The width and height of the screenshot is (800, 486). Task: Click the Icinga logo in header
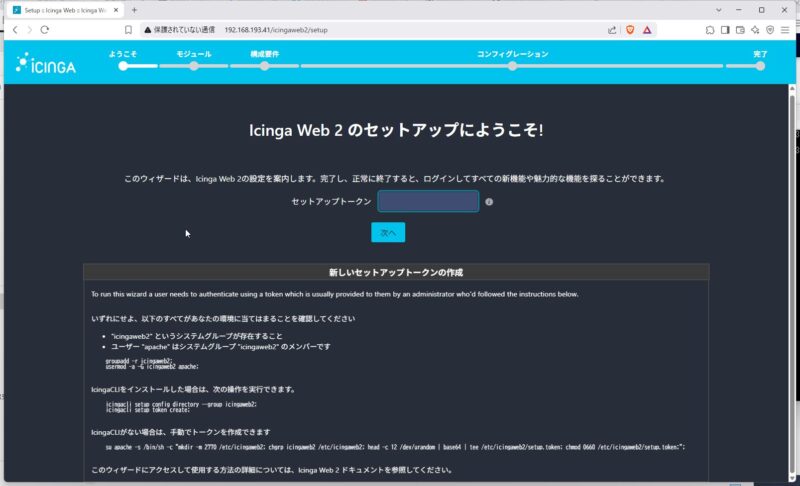(x=45, y=63)
